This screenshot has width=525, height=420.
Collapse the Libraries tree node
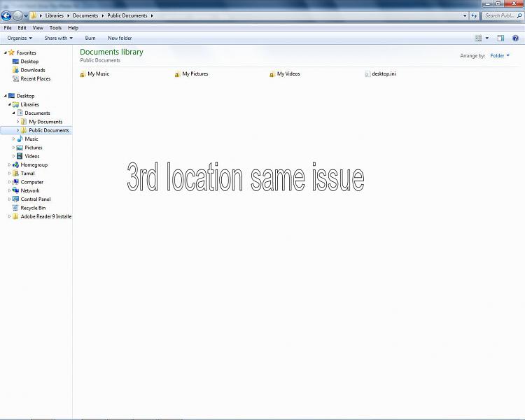click(x=9, y=104)
